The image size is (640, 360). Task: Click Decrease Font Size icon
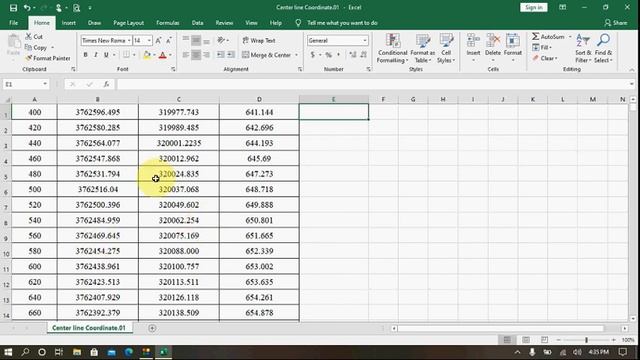pyautogui.click(x=168, y=40)
